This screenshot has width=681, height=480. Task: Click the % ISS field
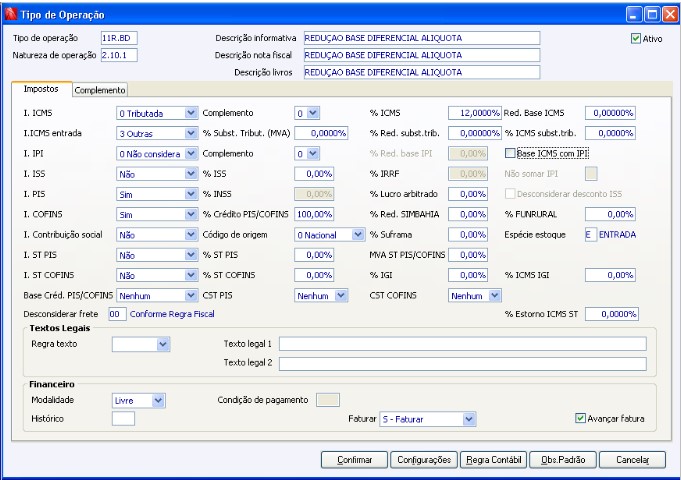[x=314, y=174]
